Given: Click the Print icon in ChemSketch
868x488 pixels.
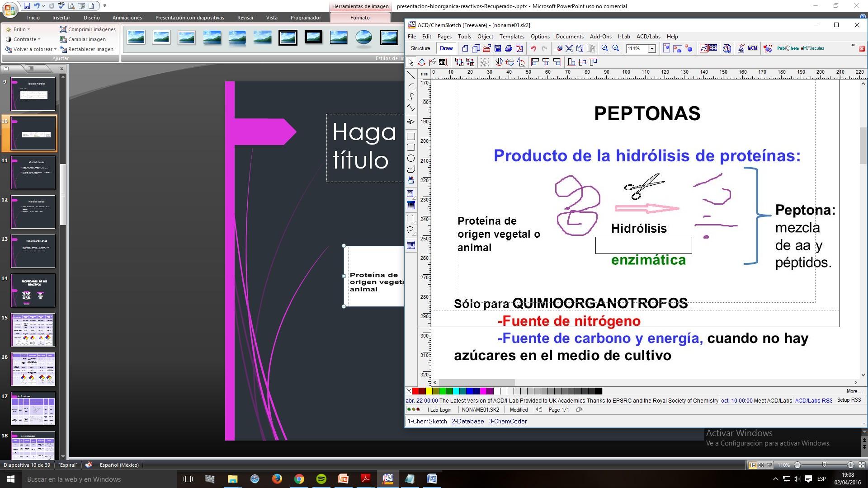Looking at the screenshot, I should (509, 48).
